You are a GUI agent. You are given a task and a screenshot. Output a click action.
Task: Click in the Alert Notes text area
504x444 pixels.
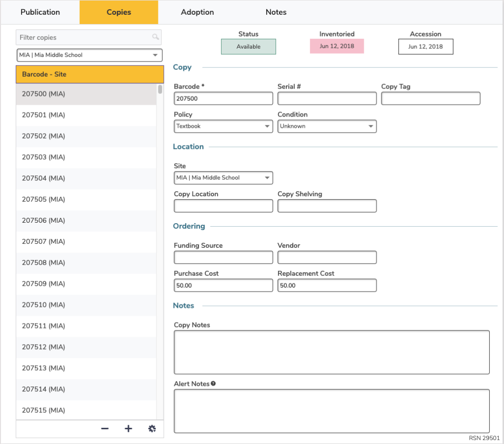[x=331, y=411]
